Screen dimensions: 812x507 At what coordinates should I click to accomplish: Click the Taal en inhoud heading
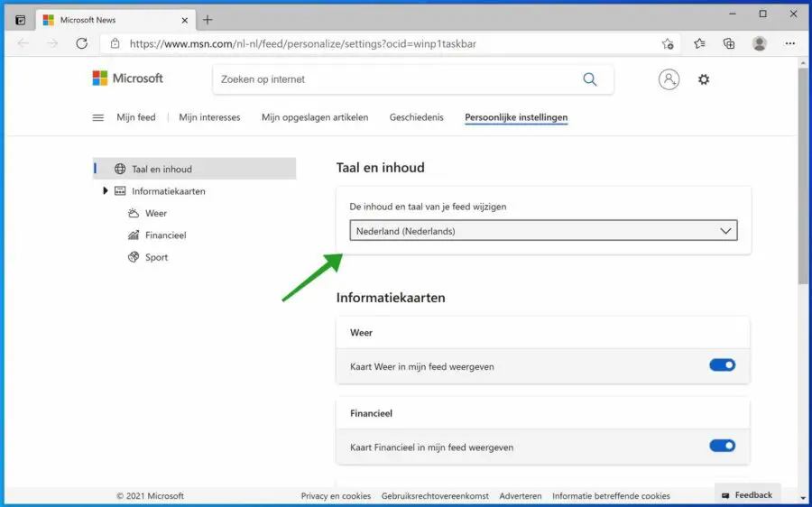click(381, 167)
